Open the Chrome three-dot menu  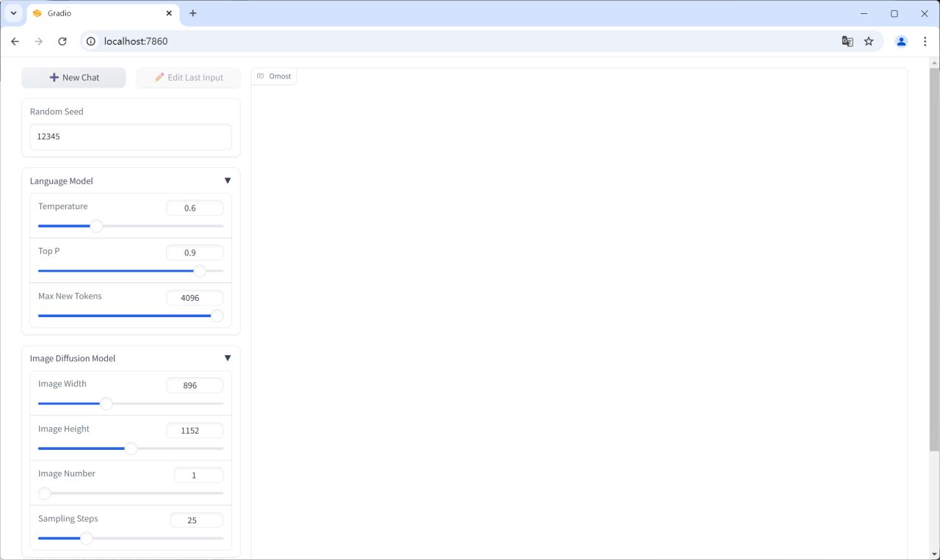[925, 42]
